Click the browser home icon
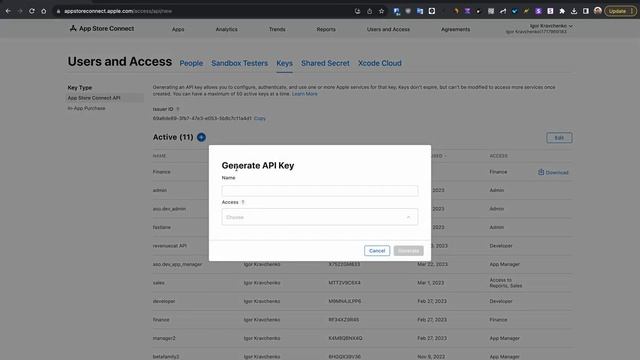Image resolution: width=640 pixels, height=360 pixels. pos(44,11)
